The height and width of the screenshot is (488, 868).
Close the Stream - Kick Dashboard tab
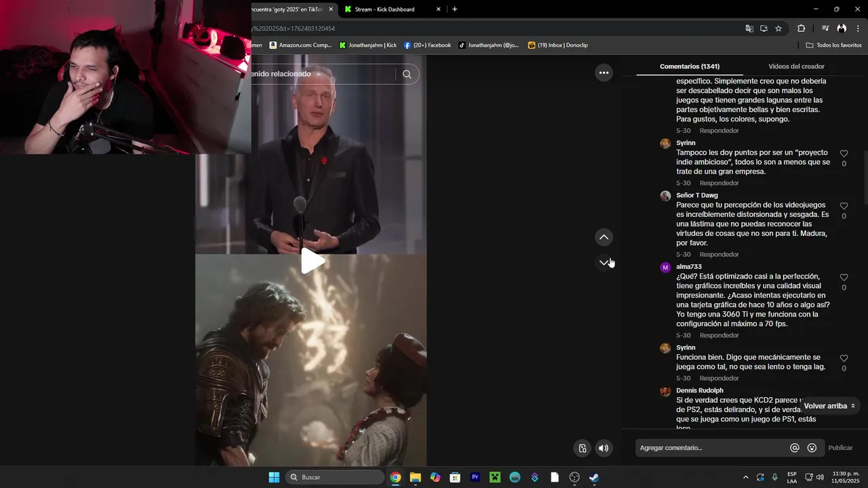click(438, 9)
